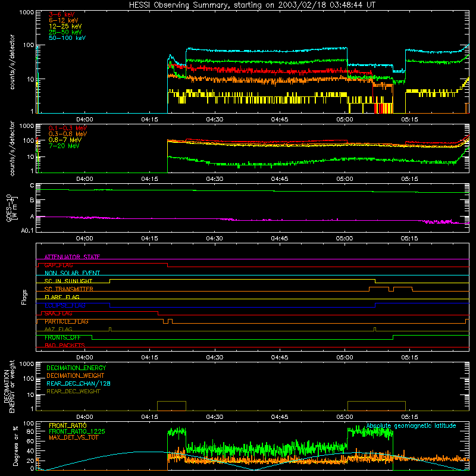Click the REAR_DEC_WEIGHT legend label
Screen dimensions: 476x476
point(73,392)
